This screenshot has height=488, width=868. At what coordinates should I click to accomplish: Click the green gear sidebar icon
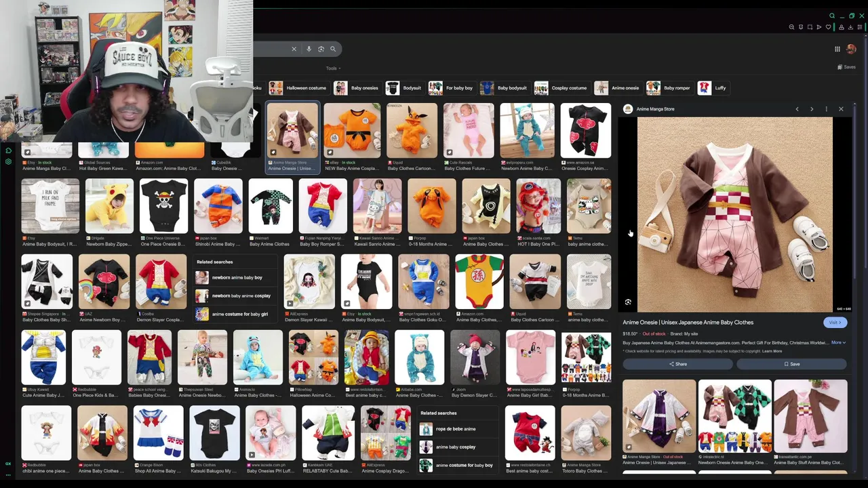click(8, 162)
